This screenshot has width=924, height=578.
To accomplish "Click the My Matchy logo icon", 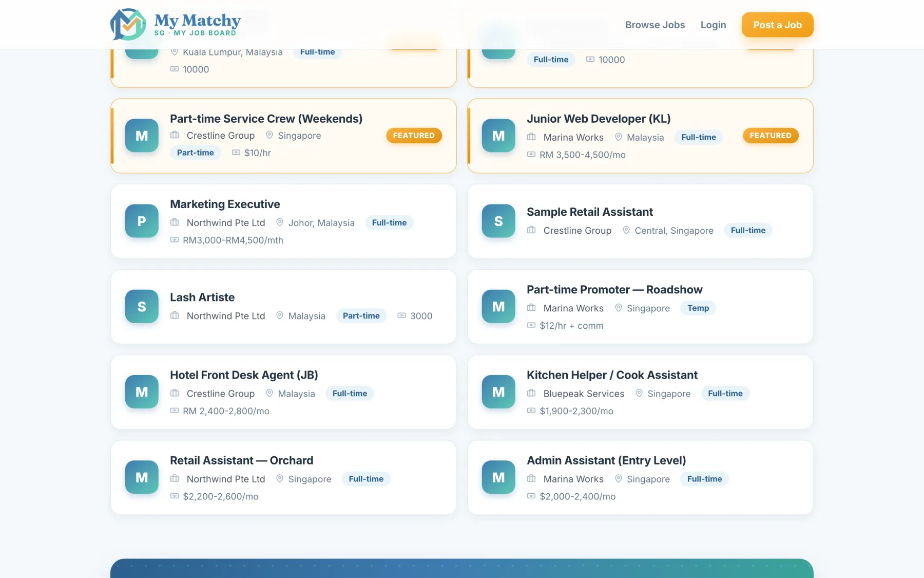I will pyautogui.click(x=128, y=24).
